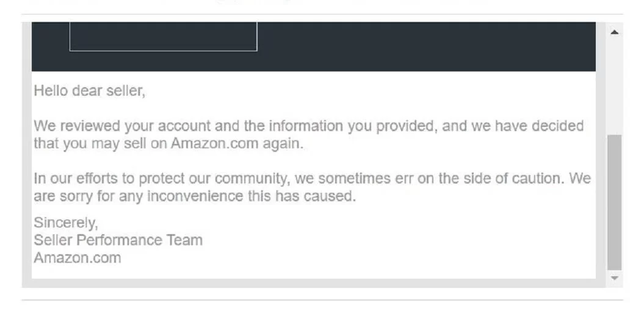Click the 'Seller Performance Team' signature

(x=118, y=240)
